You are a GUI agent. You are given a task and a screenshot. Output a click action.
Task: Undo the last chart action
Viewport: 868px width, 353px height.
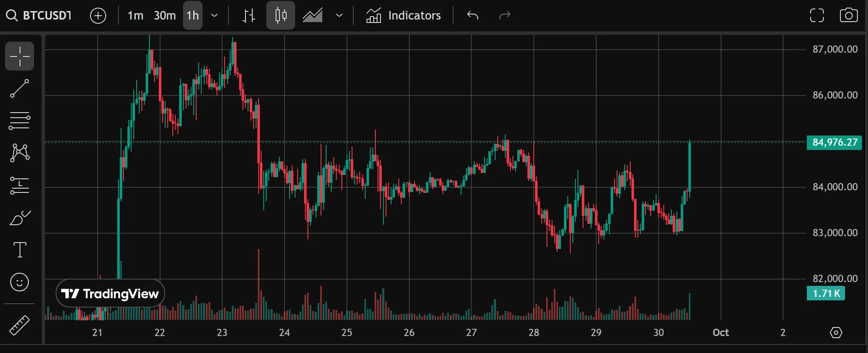[x=473, y=16]
